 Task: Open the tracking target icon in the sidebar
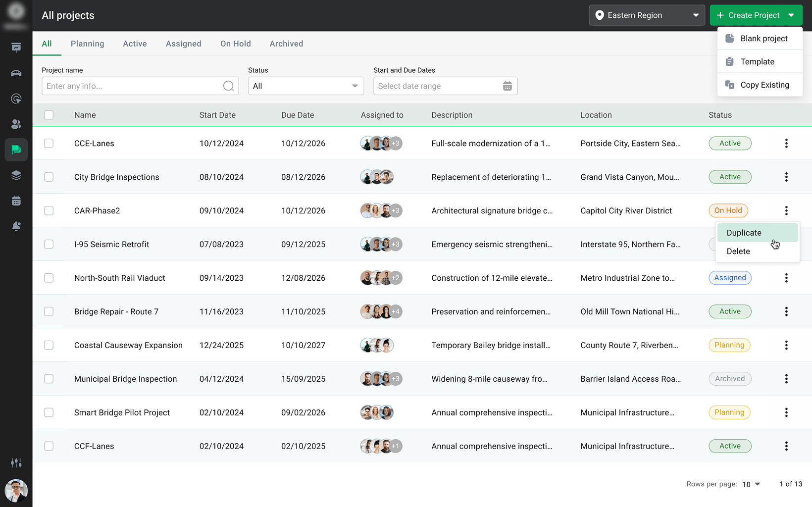click(x=16, y=99)
